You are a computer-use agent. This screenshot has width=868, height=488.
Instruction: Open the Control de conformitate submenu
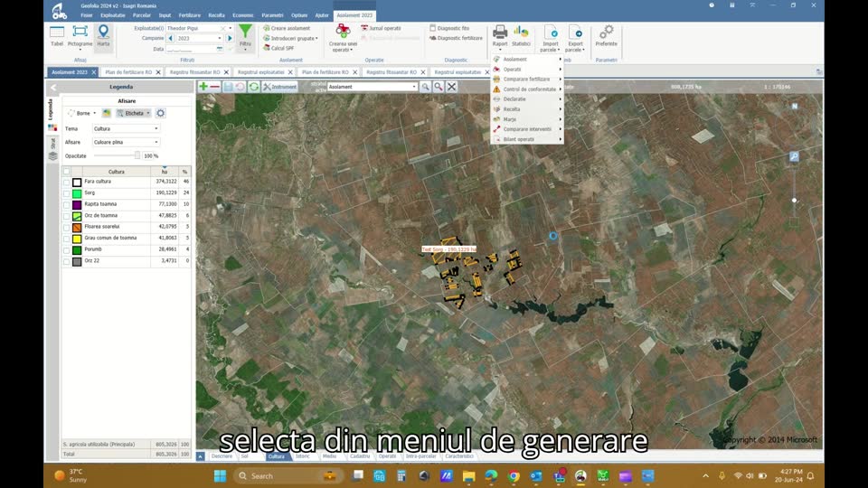[527, 89]
